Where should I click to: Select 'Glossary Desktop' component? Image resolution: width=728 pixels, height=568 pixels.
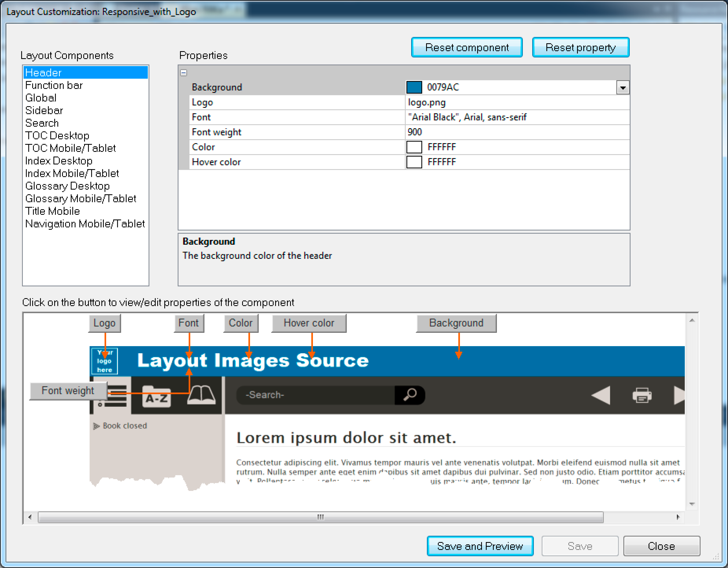67,186
